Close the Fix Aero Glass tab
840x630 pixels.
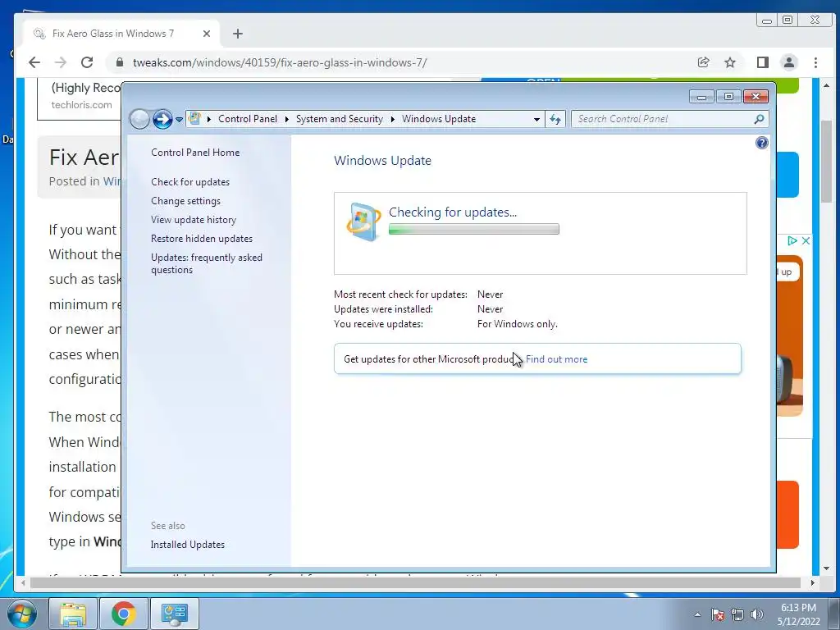click(x=207, y=34)
